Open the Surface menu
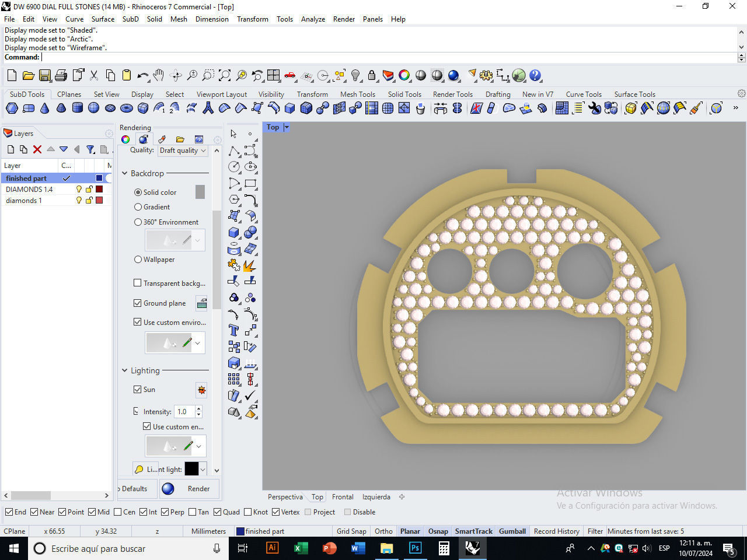Image resolution: width=747 pixels, height=560 pixels. click(103, 19)
